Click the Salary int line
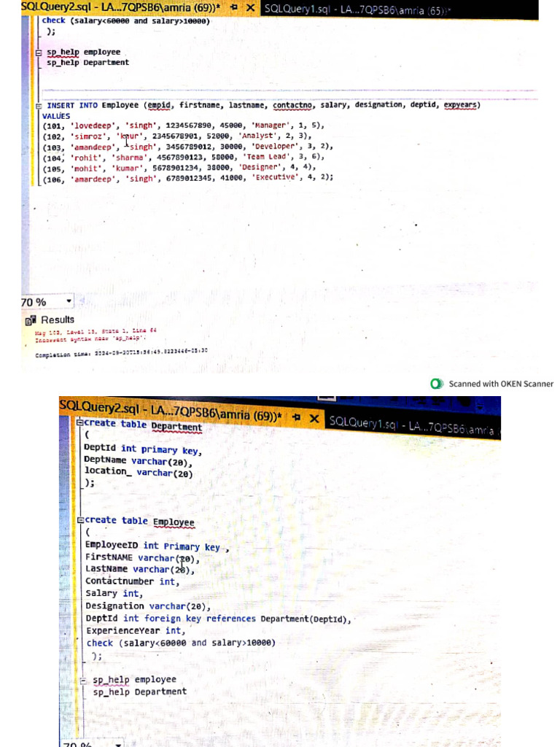This screenshot has width=560, height=747. point(114,593)
